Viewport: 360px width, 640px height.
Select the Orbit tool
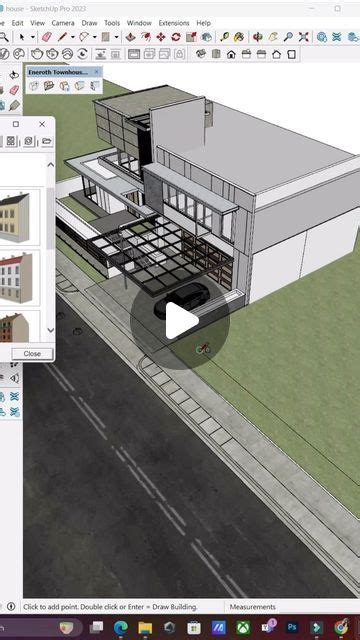click(258, 37)
